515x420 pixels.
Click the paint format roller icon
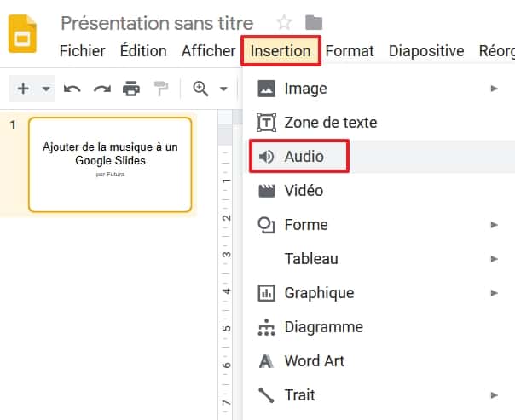[x=161, y=89]
